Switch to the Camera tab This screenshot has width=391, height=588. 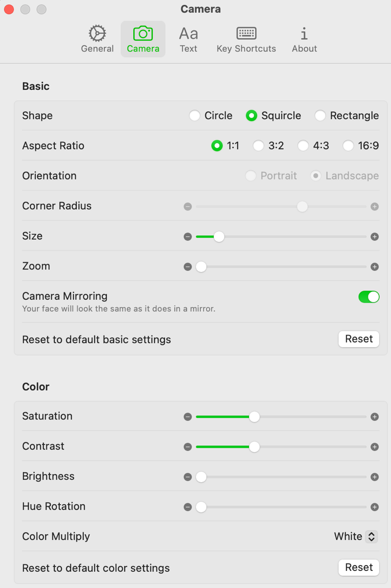(x=143, y=39)
